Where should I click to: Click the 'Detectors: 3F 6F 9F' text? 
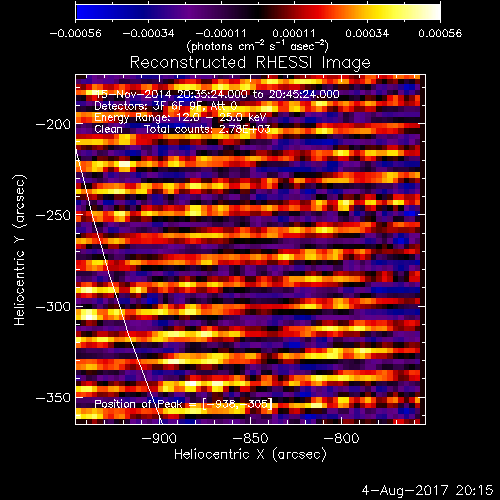point(149,106)
